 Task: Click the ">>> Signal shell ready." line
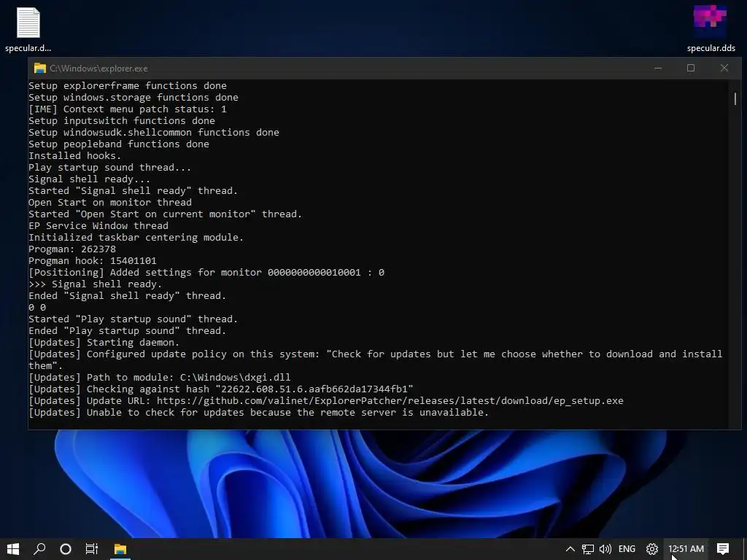(x=95, y=284)
